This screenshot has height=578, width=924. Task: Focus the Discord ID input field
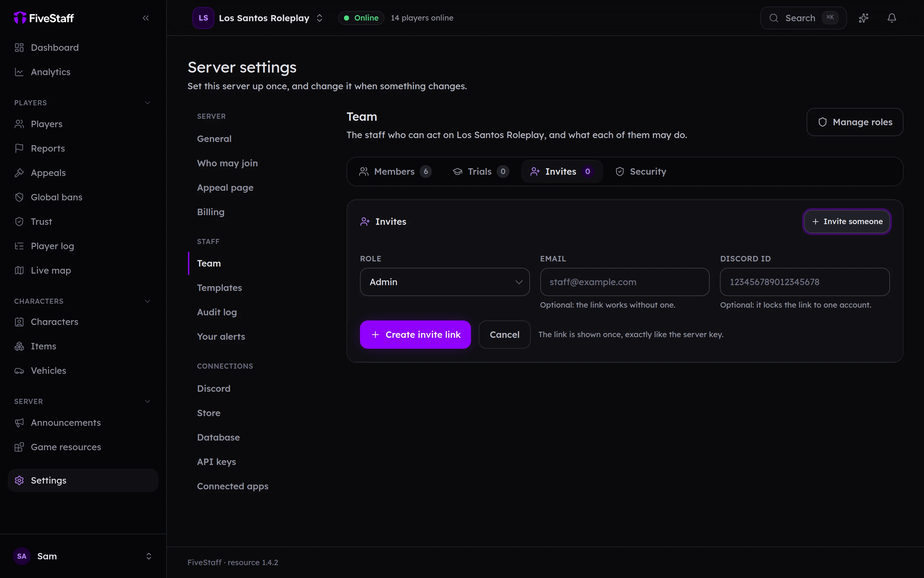pos(805,282)
